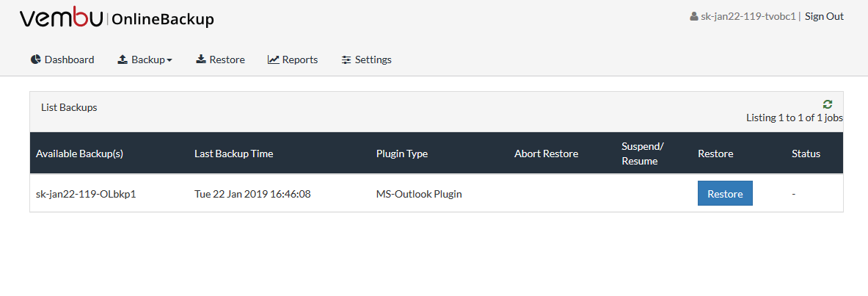Click the Sign Out link

coord(824,16)
